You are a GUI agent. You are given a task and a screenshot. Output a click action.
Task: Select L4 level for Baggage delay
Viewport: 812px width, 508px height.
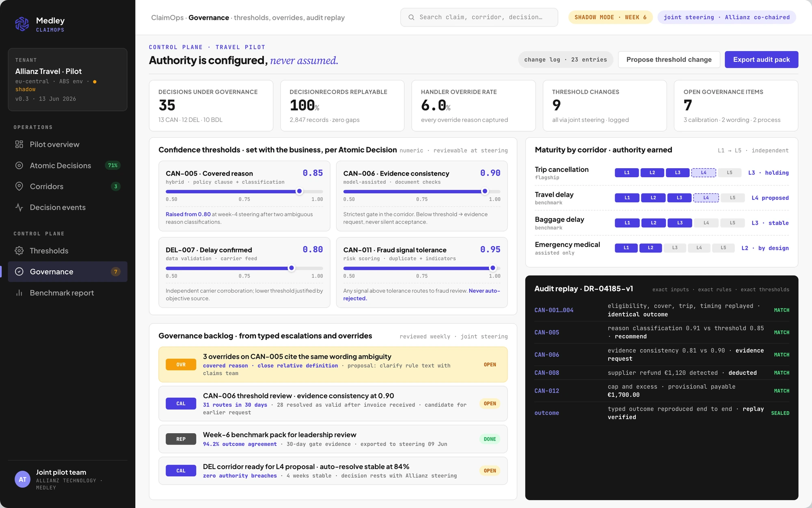click(706, 223)
